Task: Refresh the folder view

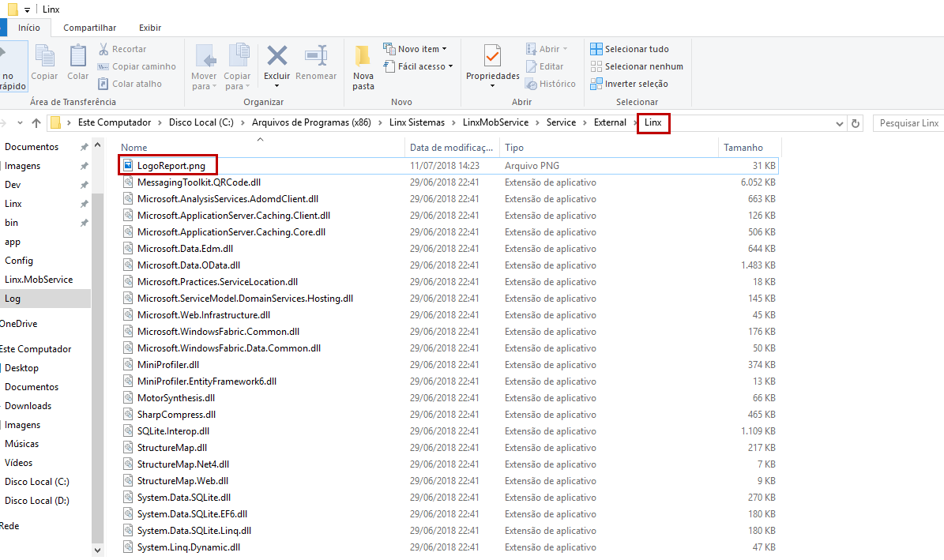Action: pos(855,123)
